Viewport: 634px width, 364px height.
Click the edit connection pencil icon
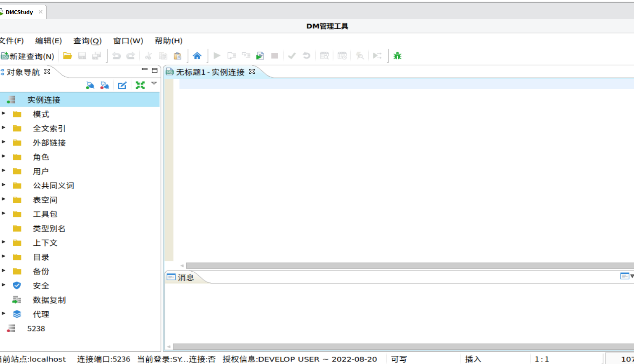tap(122, 85)
